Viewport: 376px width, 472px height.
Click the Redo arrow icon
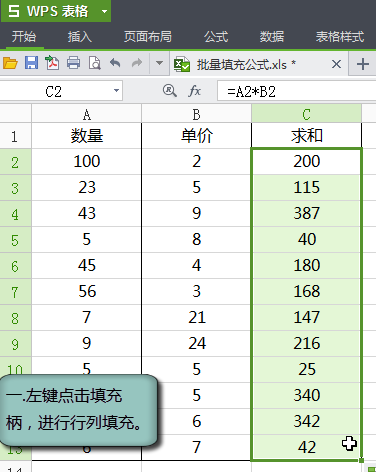pyautogui.click(x=137, y=62)
